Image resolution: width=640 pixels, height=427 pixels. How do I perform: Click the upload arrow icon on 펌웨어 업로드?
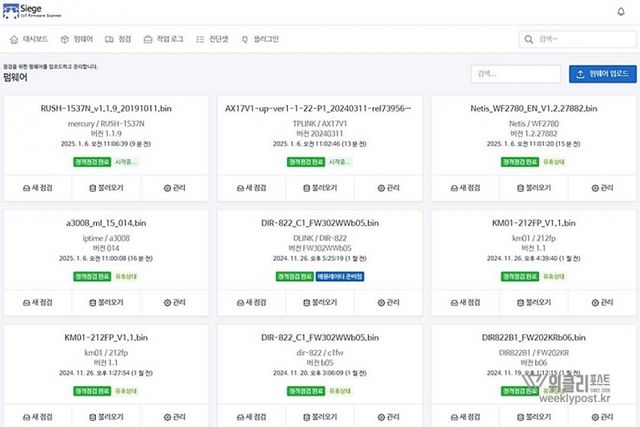(x=580, y=74)
